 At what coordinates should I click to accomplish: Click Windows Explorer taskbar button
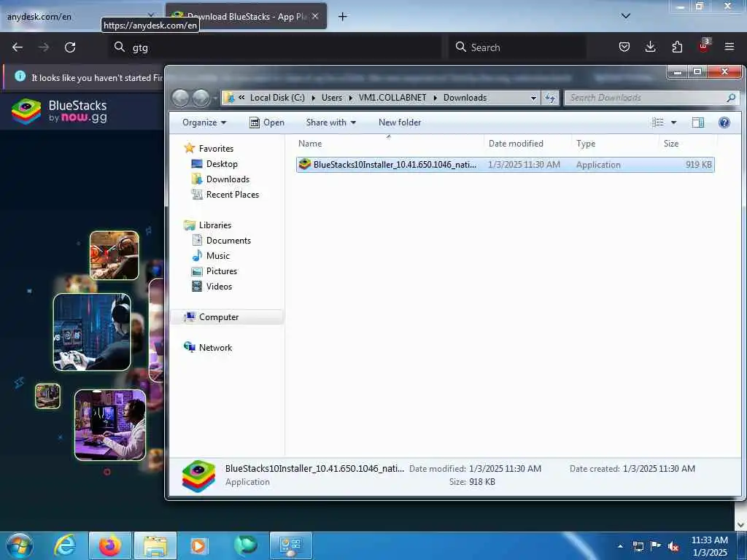[155, 545]
